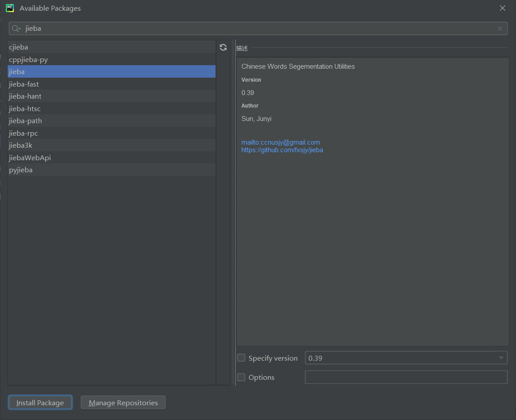Viewport: 516px width, 420px height.
Task: Select the cppjieba-py package
Action: pyautogui.click(x=112, y=59)
